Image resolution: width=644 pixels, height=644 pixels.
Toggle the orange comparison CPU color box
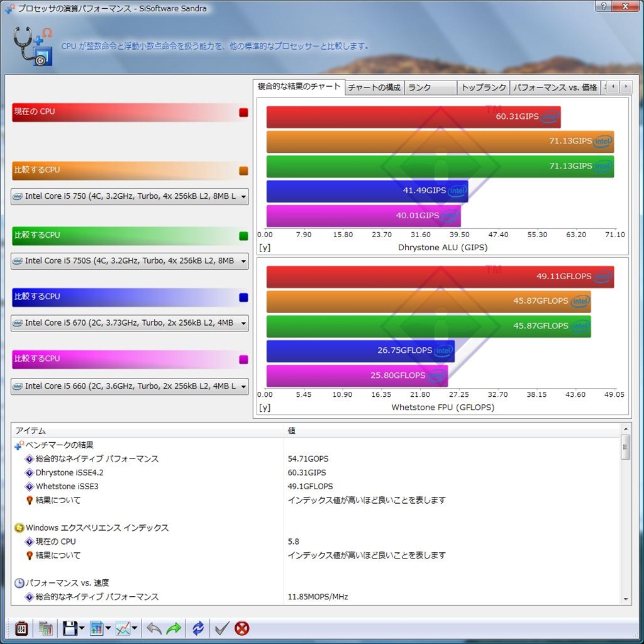coord(243,171)
